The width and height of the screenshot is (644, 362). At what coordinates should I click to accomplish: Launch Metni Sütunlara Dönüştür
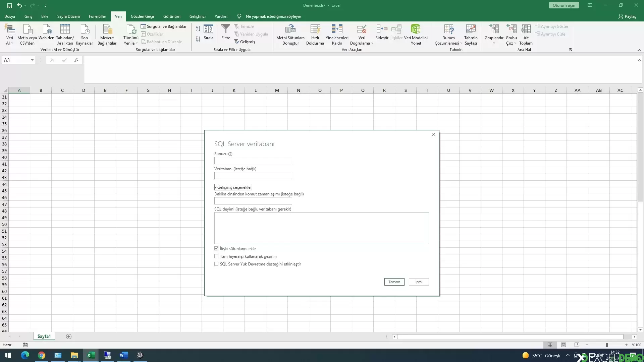[290, 34]
